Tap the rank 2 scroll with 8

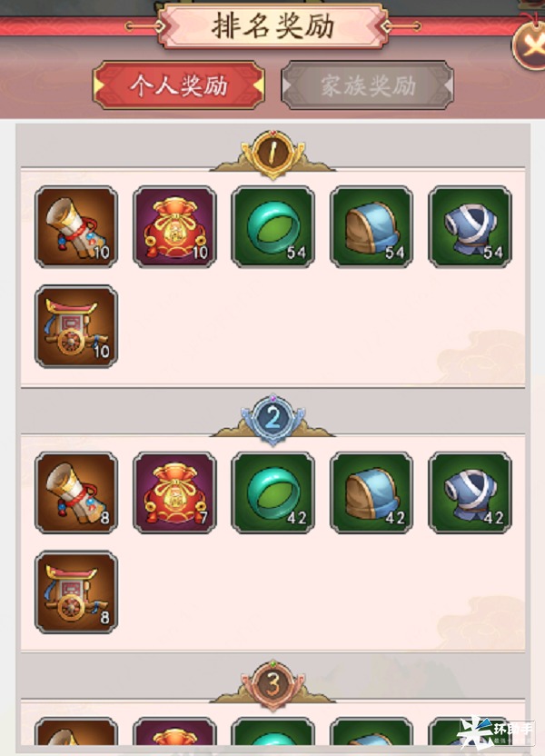point(76,492)
